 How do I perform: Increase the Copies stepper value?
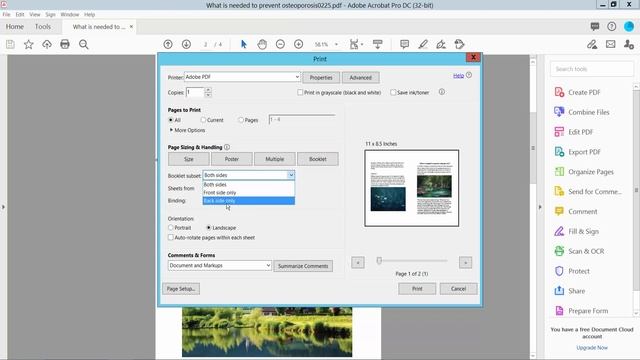click(x=208, y=90)
